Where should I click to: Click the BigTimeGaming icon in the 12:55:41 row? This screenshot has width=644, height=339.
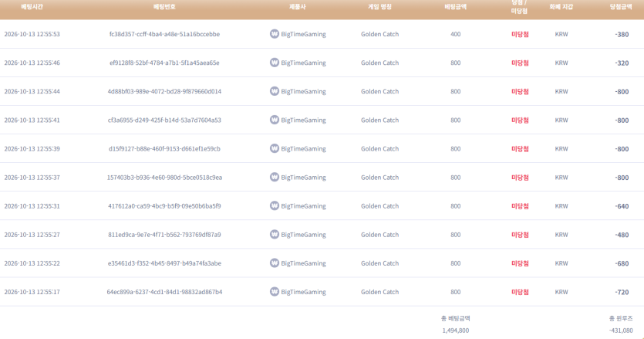[x=275, y=120]
